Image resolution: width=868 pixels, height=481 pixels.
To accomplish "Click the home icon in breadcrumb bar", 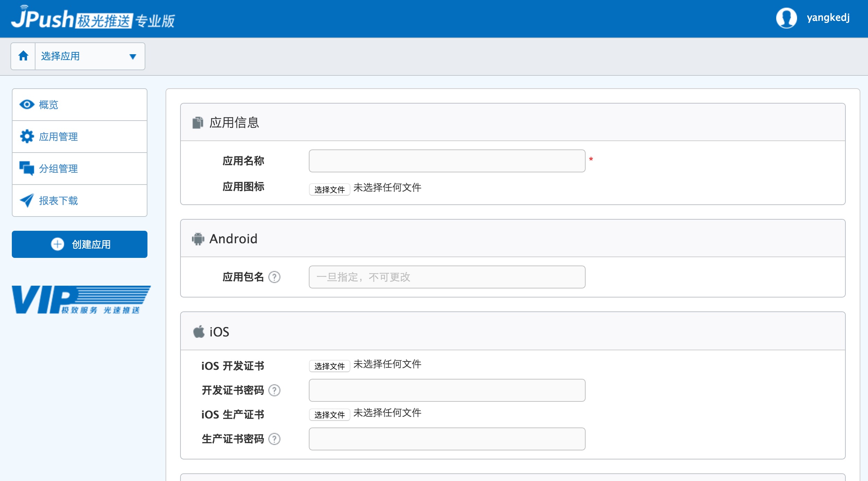I will (23, 56).
